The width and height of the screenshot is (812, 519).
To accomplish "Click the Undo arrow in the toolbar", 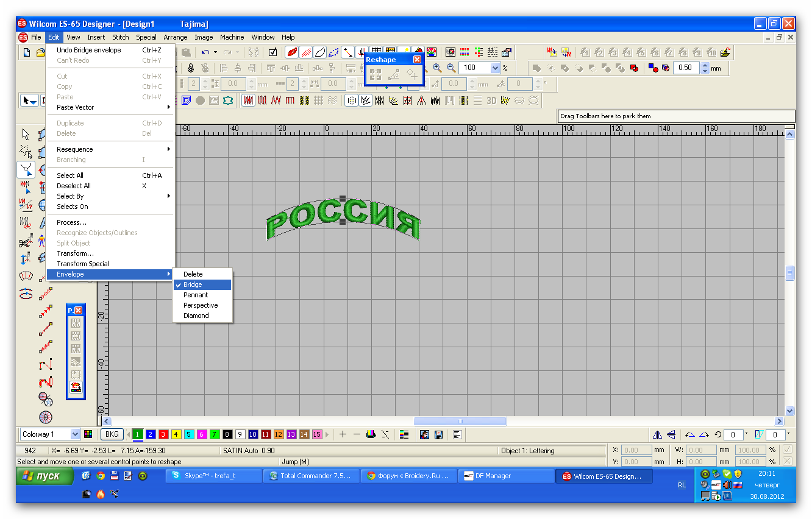I will (x=206, y=52).
